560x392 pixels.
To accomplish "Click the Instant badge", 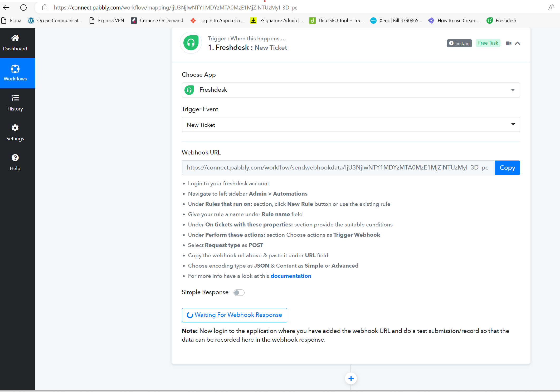I will pos(459,43).
